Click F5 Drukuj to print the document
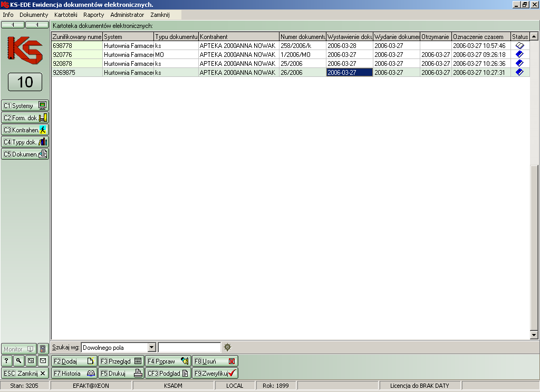Viewport: 540px width, 392px height. (121, 373)
